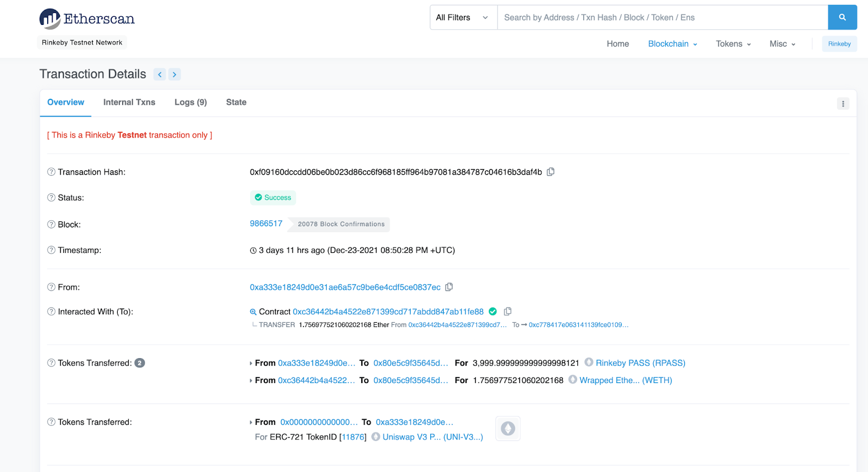868x472 pixels.
Task: Open TokenID 11876 link
Action: [353, 437]
